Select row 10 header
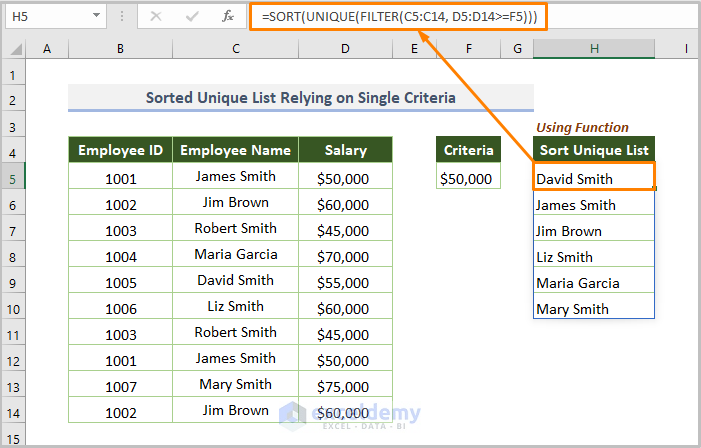This screenshot has width=701, height=448. [x=14, y=309]
